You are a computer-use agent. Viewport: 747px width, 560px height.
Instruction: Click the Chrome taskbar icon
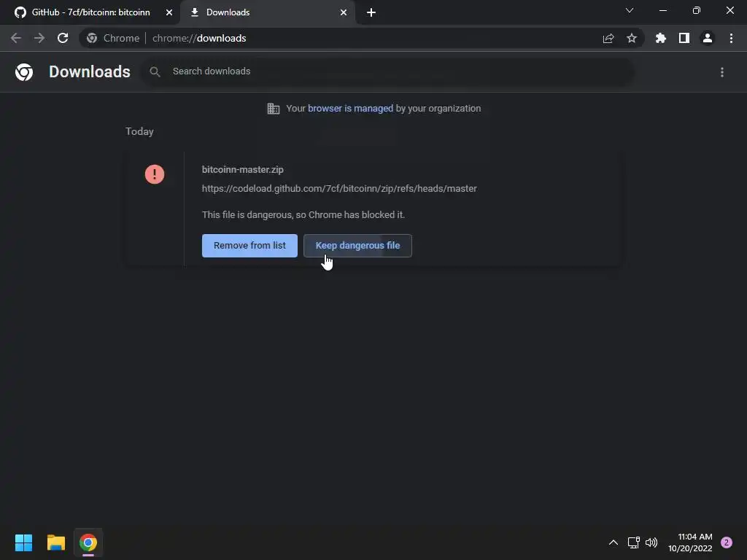point(88,542)
